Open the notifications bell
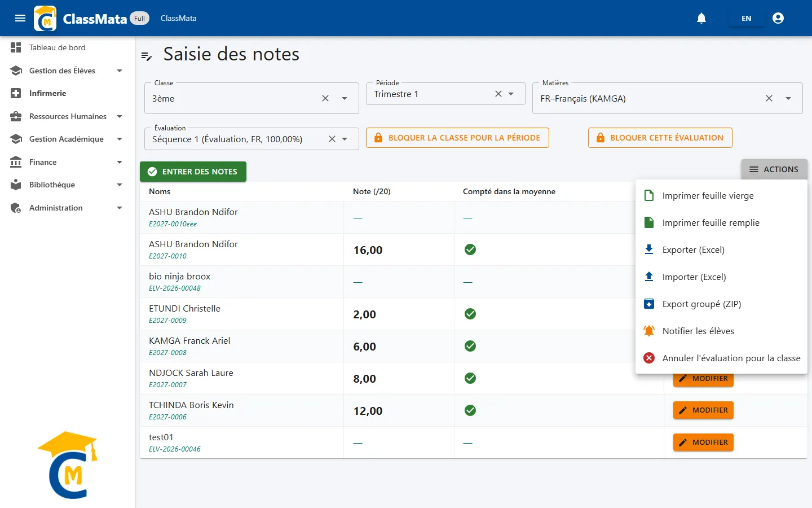The width and height of the screenshot is (812, 508). [x=701, y=18]
